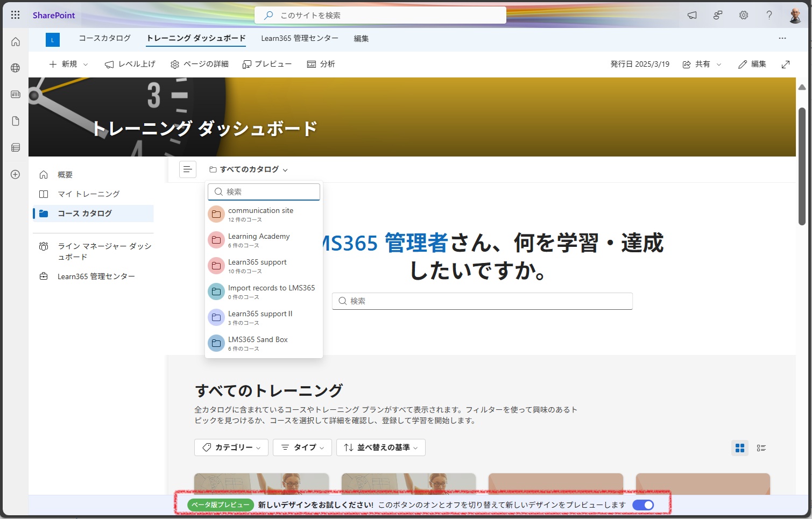Click the 編集 pencil button in toolbar

[752, 64]
